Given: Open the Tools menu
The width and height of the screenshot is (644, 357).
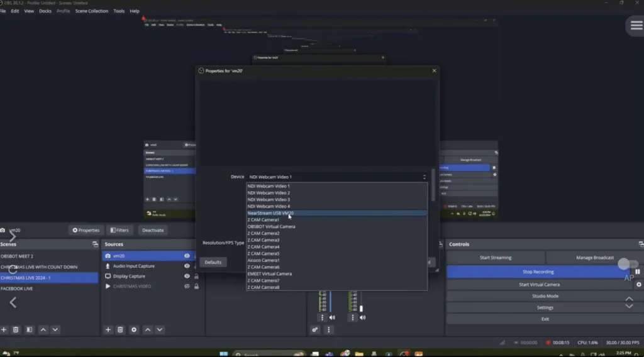Looking at the screenshot, I should click(x=119, y=11).
